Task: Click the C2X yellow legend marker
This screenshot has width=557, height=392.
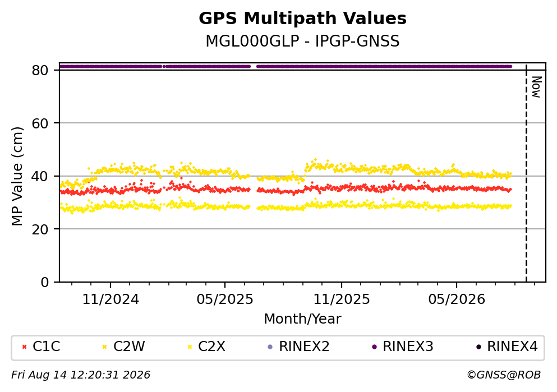Action: [190, 347]
